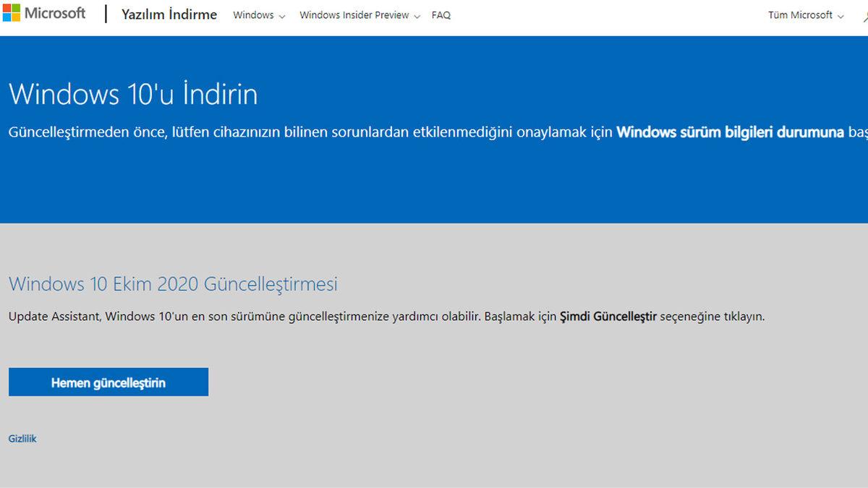868x488 pixels.
Task: View privacy details via Gizlilik
Action: (x=22, y=438)
